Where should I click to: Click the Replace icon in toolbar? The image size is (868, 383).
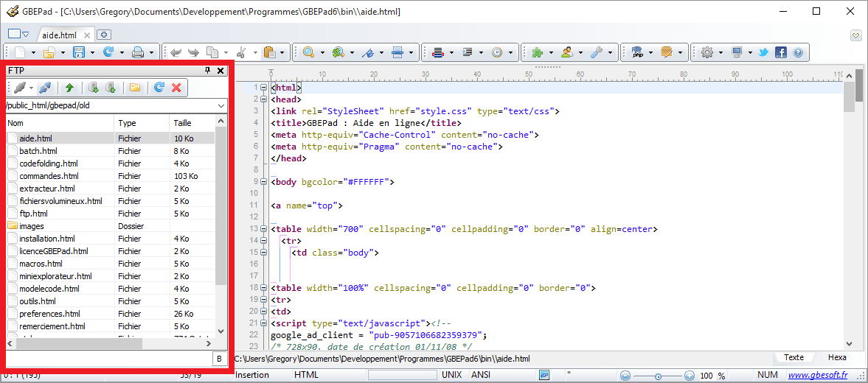tap(338, 52)
